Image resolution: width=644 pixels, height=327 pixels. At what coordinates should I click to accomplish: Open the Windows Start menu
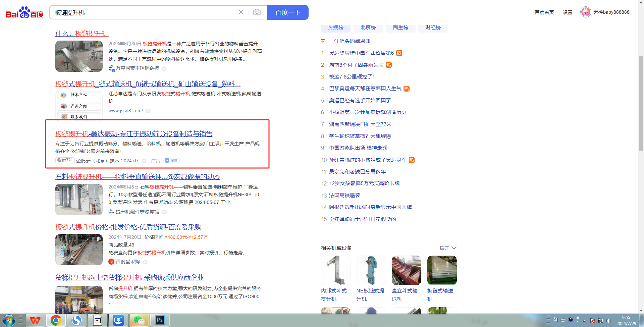pyautogui.click(x=9, y=321)
